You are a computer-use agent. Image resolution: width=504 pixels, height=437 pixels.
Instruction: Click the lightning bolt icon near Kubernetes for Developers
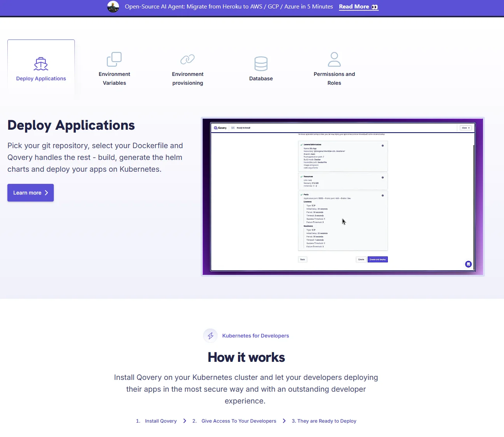(x=210, y=336)
